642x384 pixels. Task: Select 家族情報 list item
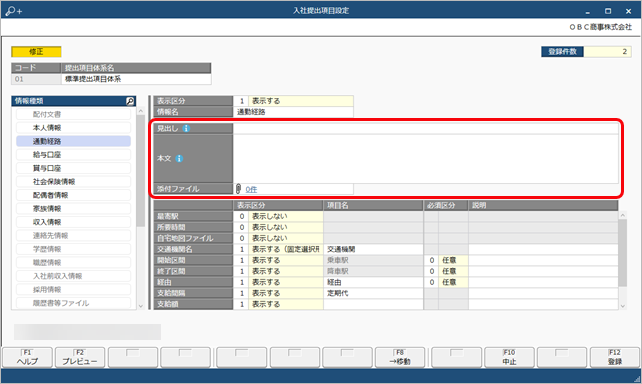(x=73, y=209)
